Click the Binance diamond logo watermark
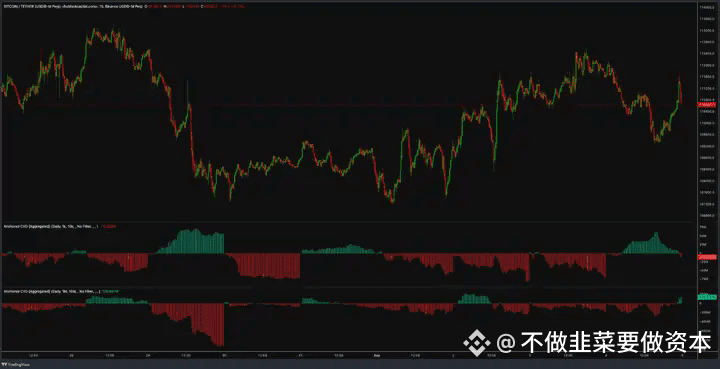This screenshot has height=369, width=720. [477, 343]
